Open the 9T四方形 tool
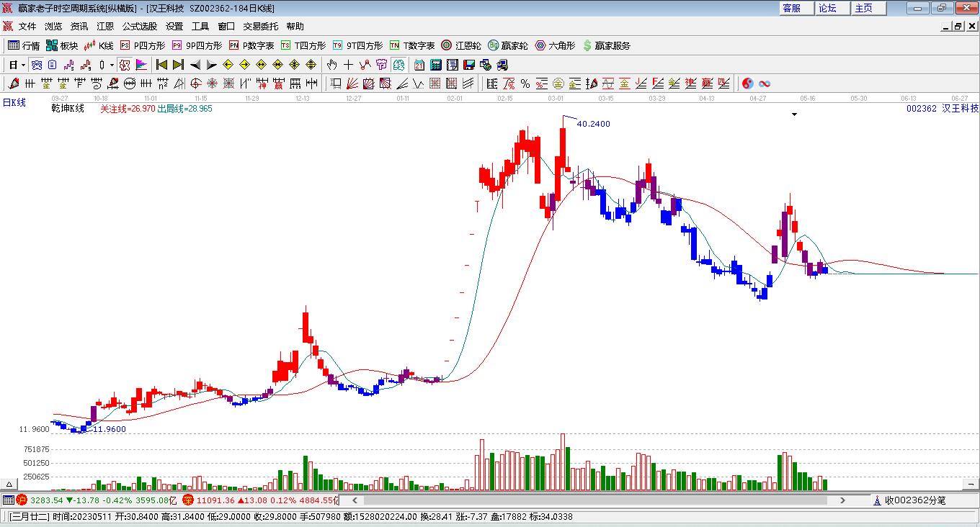980x527 pixels. pyautogui.click(x=357, y=45)
